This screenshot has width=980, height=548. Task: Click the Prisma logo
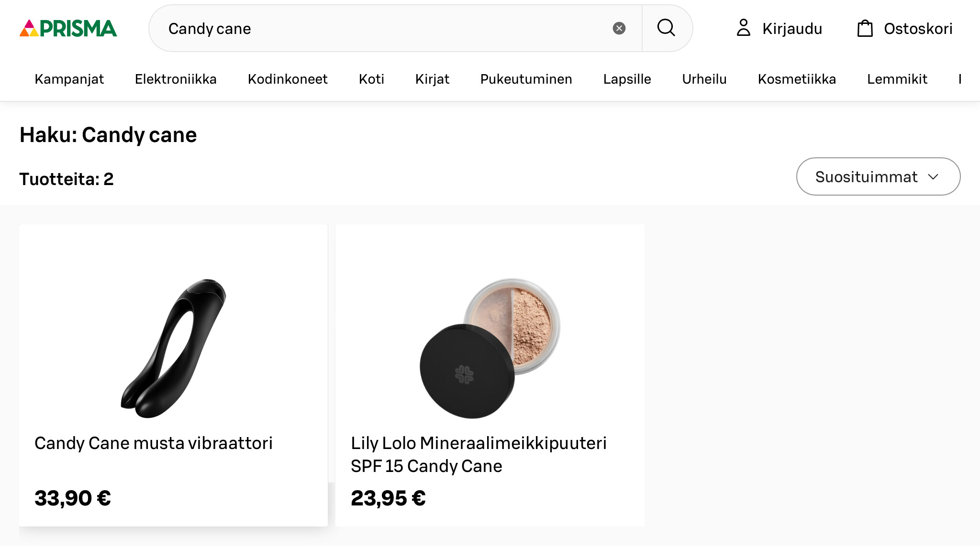(x=68, y=29)
